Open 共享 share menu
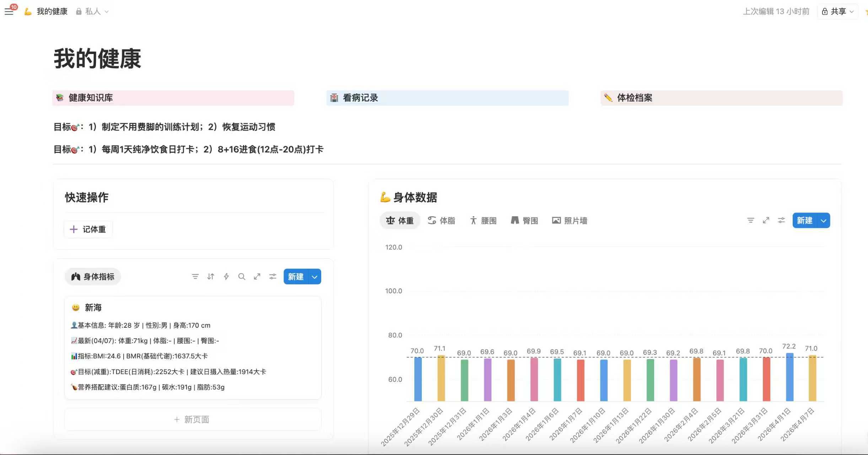 [x=838, y=11]
